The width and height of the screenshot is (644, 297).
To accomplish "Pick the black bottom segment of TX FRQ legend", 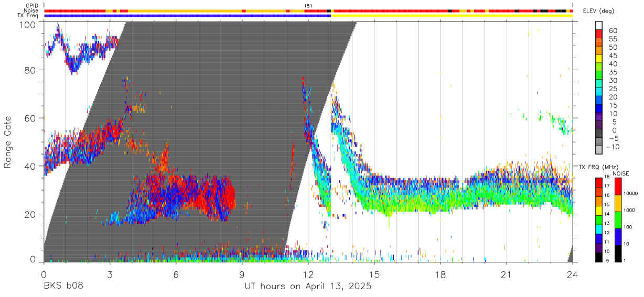I will [x=599, y=257].
